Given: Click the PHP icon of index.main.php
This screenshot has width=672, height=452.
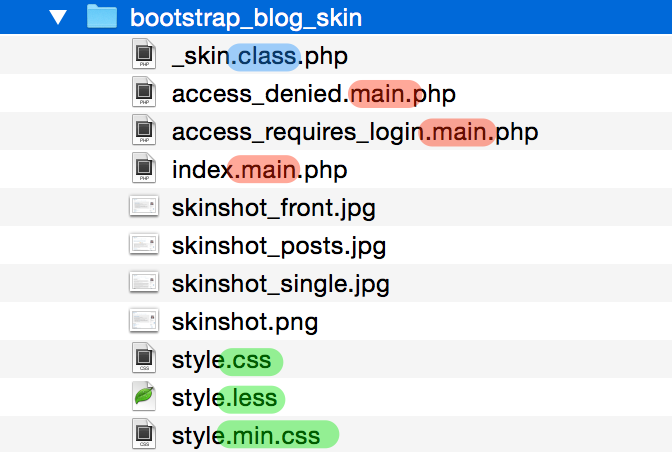Looking at the screenshot, I should tap(144, 168).
